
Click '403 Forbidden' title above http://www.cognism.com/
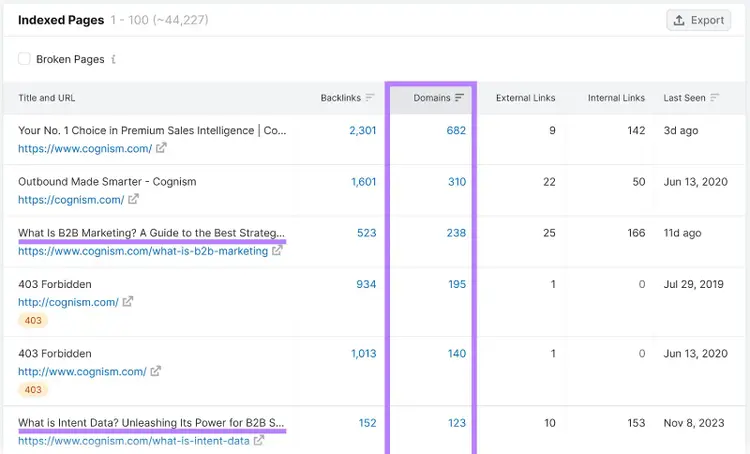55,354
